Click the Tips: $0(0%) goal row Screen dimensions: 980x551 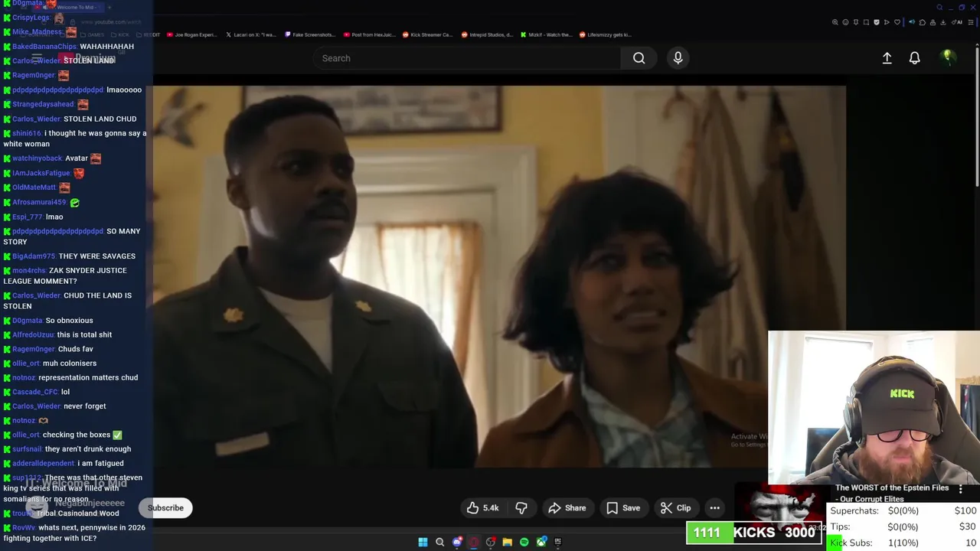click(903, 527)
